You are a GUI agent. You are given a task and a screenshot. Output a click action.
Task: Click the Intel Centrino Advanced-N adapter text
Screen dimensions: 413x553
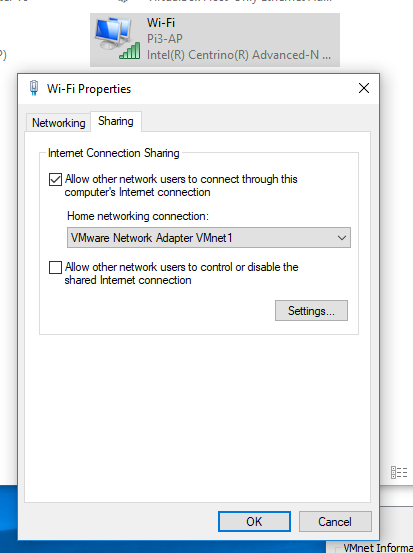point(239,55)
